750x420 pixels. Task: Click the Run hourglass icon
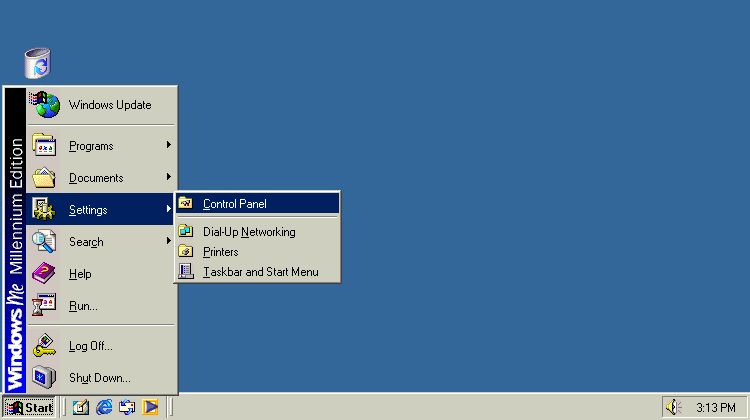(x=44, y=305)
